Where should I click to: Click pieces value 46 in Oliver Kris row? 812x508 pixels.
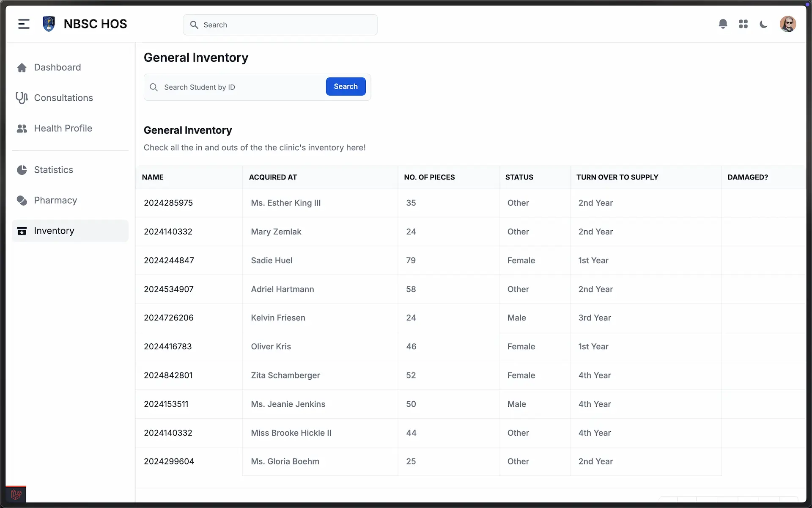coord(411,347)
